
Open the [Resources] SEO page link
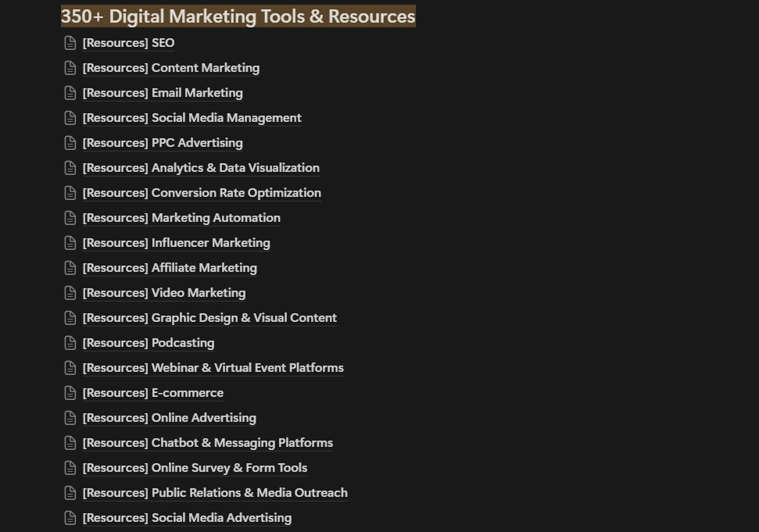(128, 43)
